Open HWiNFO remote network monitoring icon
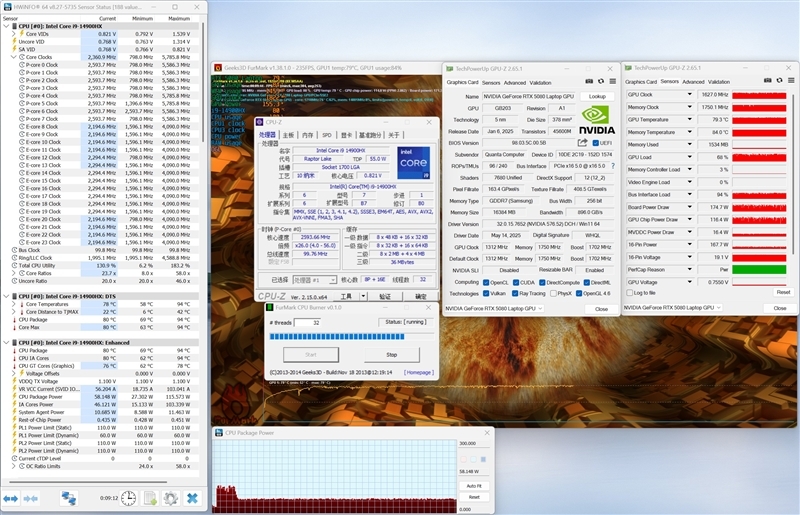Screen dimensions: 800x515 [x=68, y=498]
